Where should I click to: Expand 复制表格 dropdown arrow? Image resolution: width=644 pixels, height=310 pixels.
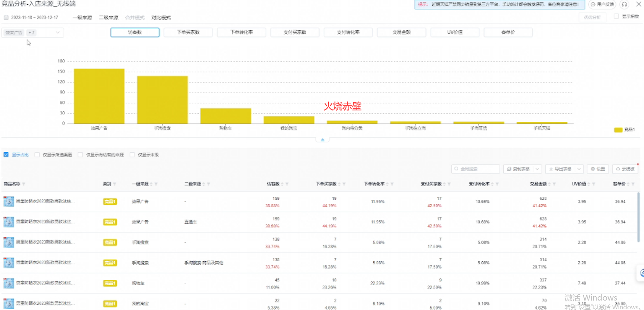pyautogui.click(x=537, y=169)
